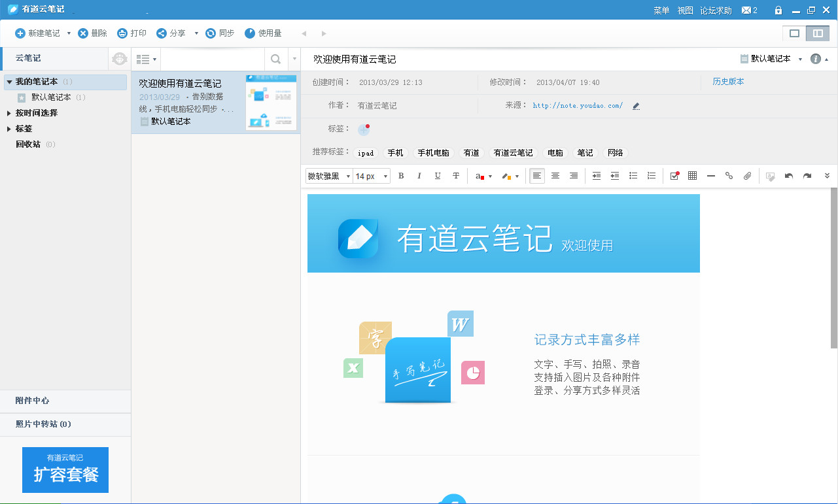Insert a hyperlink
This screenshot has height=504, width=838.
tap(728, 175)
